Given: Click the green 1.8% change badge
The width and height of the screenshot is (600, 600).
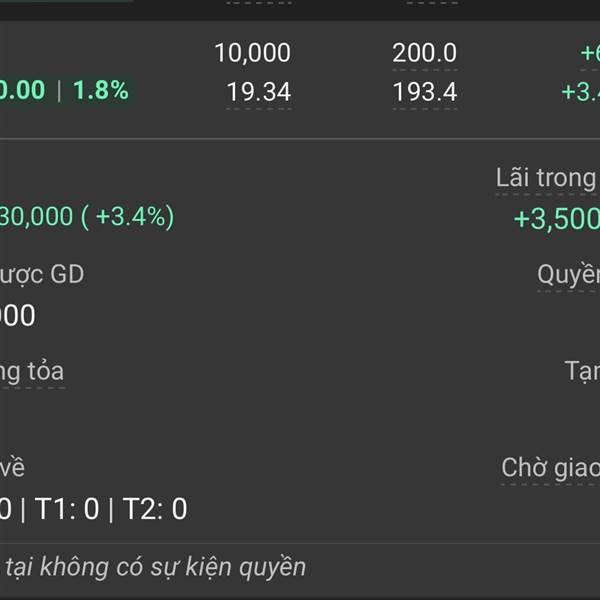Looking at the screenshot, I should (x=101, y=90).
